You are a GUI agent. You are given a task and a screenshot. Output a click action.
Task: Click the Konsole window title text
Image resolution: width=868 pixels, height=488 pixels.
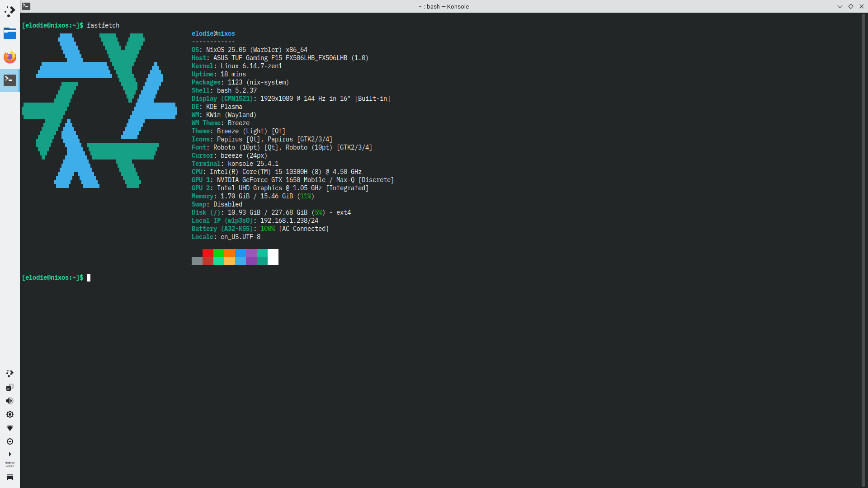click(x=443, y=6)
